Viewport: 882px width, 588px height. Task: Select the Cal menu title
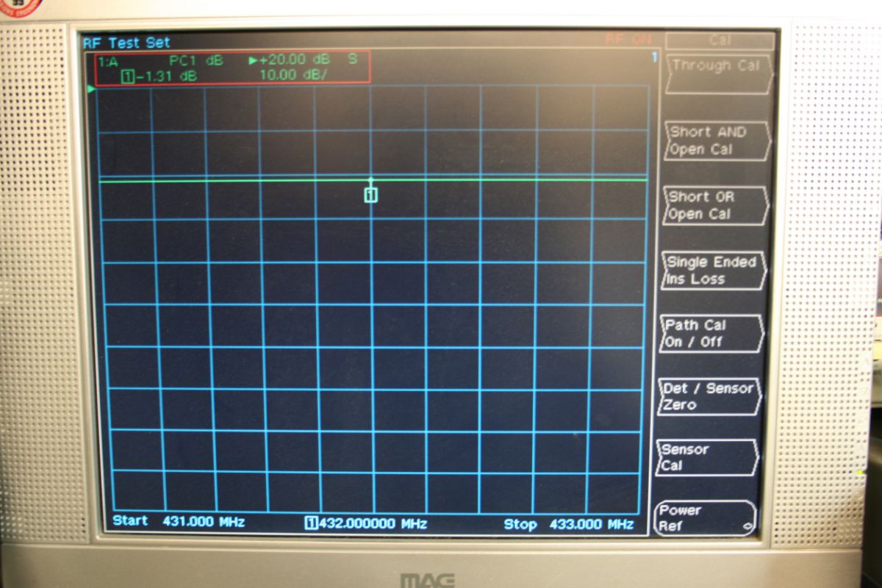(x=720, y=41)
